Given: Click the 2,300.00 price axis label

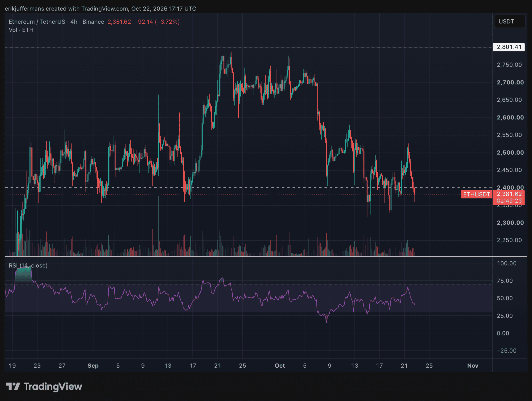Looking at the screenshot, I should pos(510,223).
